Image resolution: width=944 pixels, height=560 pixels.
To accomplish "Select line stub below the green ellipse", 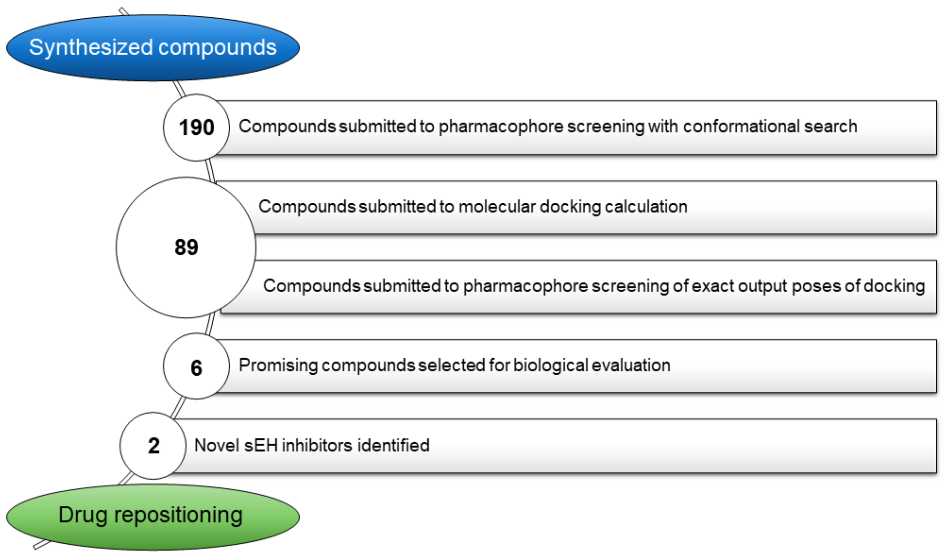I will (41, 545).
